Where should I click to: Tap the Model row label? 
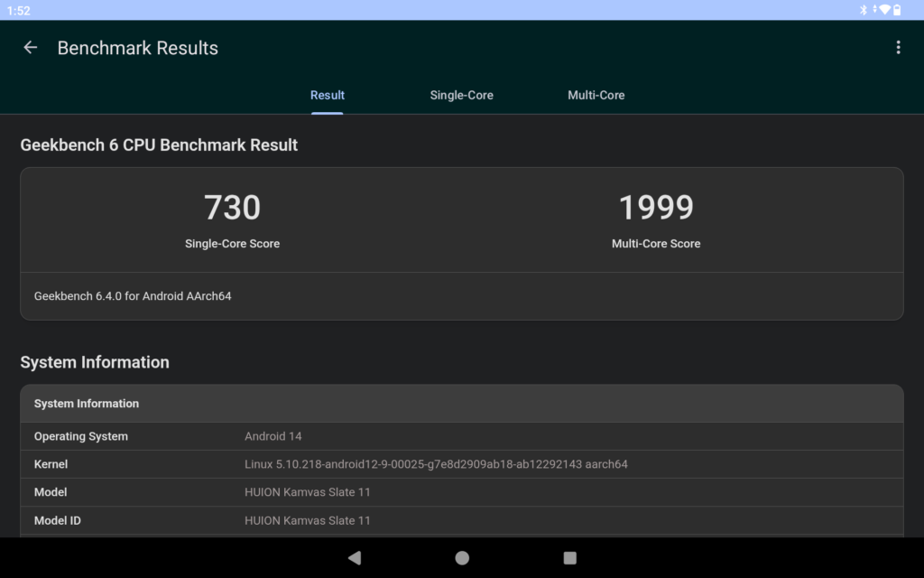tap(51, 492)
